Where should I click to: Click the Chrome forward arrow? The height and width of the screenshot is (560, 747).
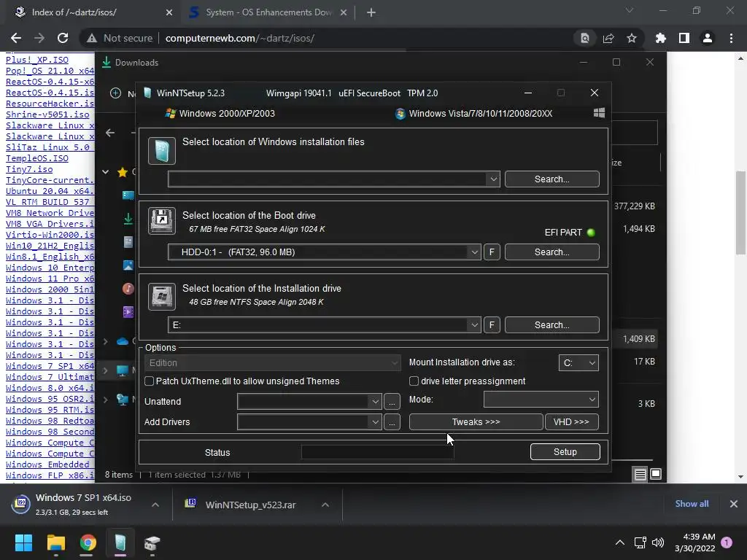[39, 38]
